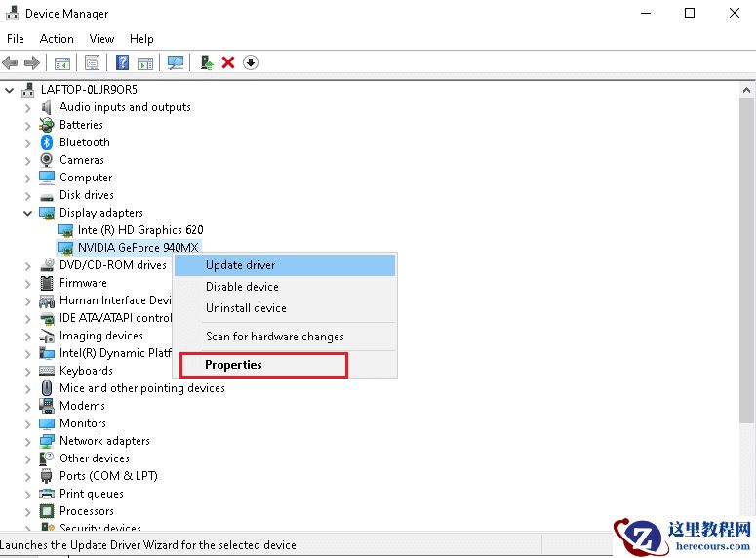This screenshot has height=558, width=756.
Task: Click the red X Uninstall device icon
Action: pyautogui.click(x=228, y=62)
